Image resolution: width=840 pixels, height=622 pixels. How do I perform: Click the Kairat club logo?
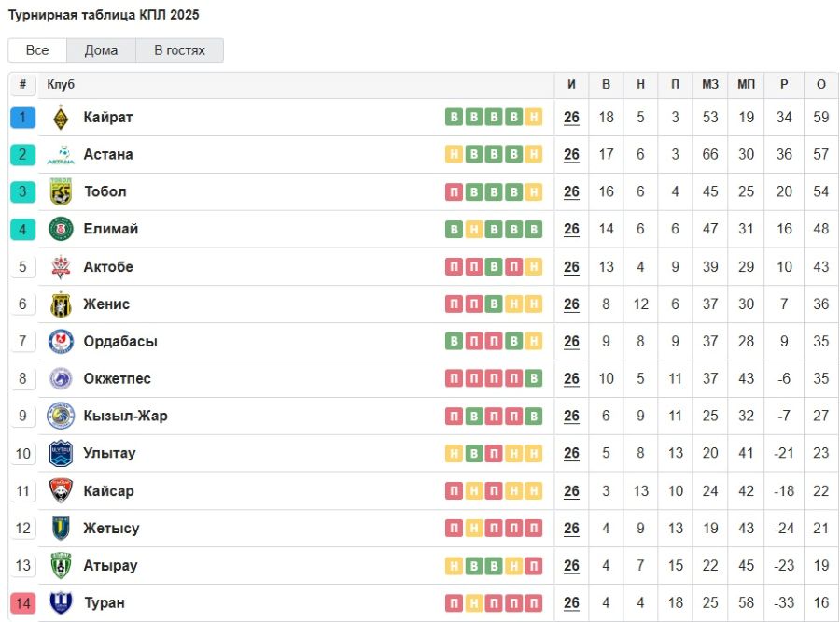point(61,118)
